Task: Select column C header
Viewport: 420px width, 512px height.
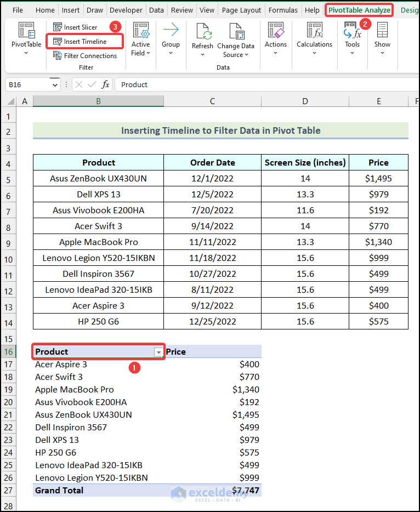Action: click(x=212, y=101)
